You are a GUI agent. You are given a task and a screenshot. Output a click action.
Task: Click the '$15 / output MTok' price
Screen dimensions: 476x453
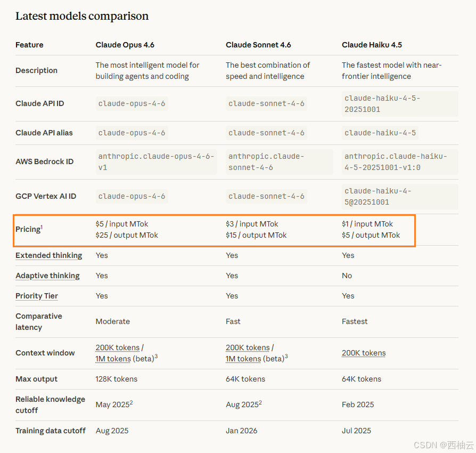click(x=256, y=235)
